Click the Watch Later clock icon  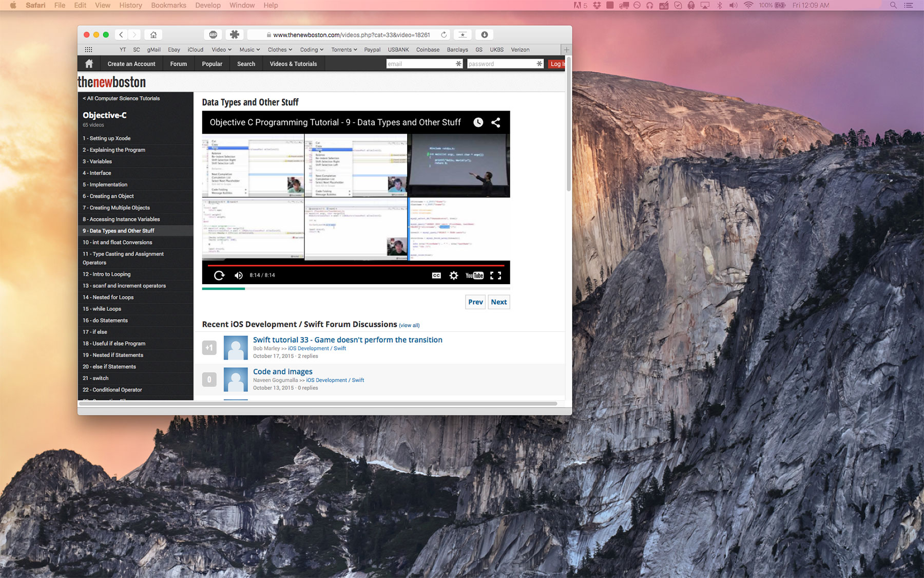click(478, 122)
